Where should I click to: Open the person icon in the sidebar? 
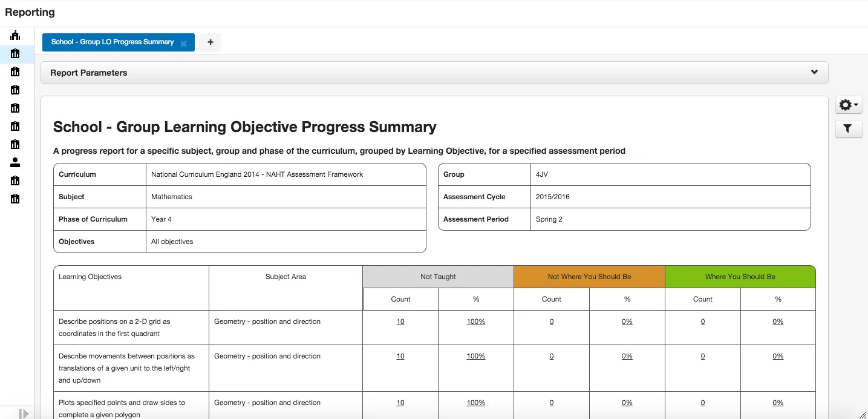coord(15,162)
